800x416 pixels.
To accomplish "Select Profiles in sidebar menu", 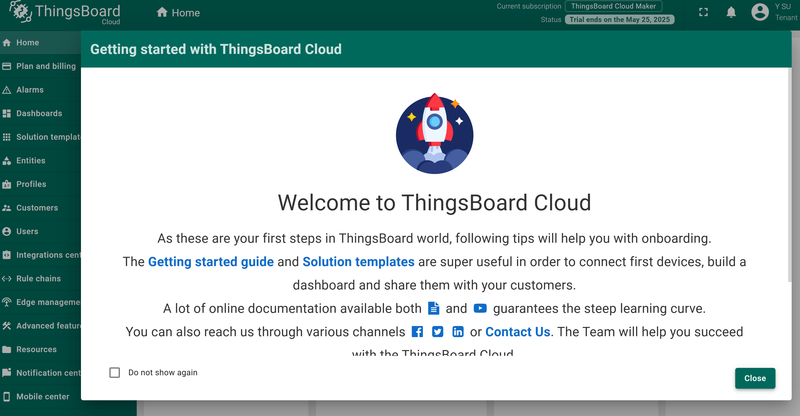I will tap(40, 184).
